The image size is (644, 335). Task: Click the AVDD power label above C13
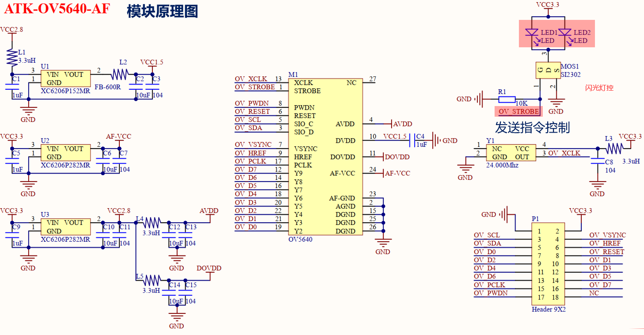(209, 210)
